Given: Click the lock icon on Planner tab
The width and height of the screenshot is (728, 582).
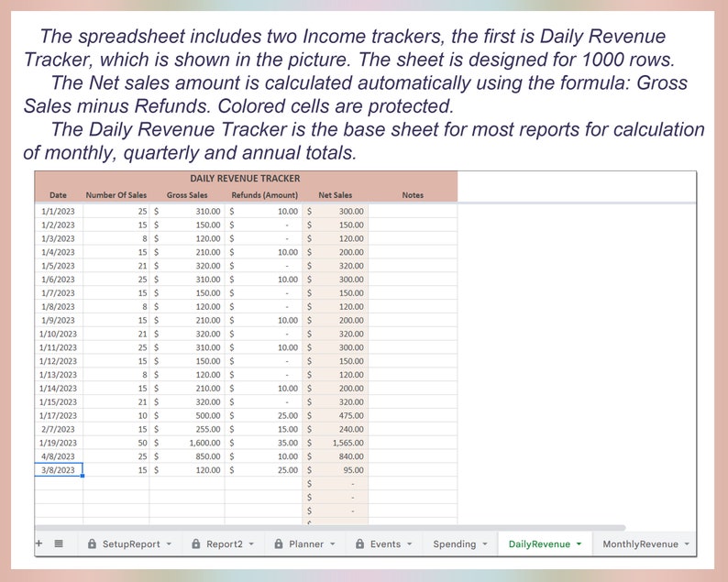Looking at the screenshot, I should [x=279, y=544].
